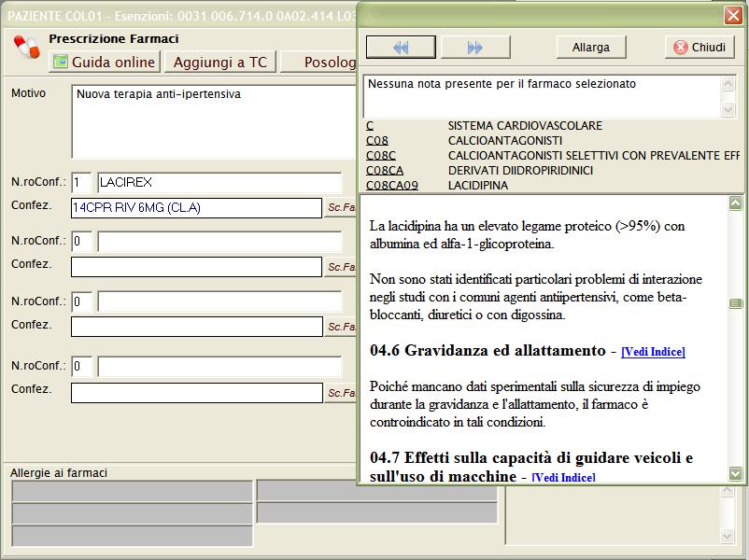Open ATC code C08 calcioantagonisti
Screen dimensions: 749x560
tap(376, 141)
